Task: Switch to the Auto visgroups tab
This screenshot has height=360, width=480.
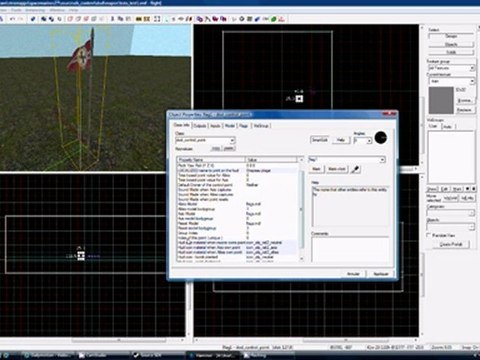Action: [x=448, y=126]
